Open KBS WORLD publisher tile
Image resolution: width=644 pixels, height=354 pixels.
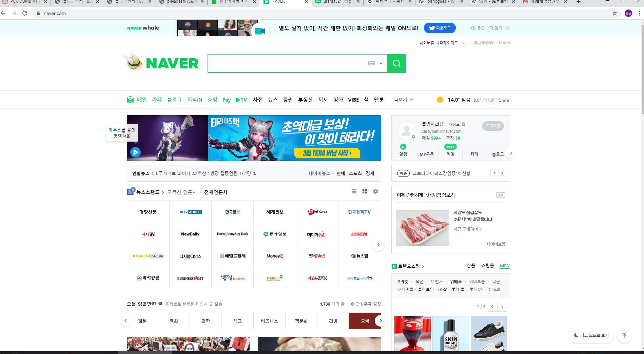pyautogui.click(x=190, y=212)
